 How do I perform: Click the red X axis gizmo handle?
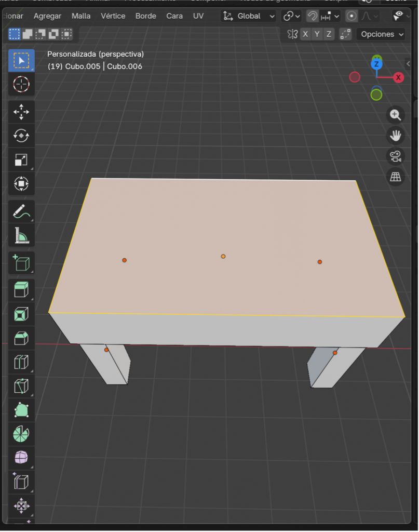coord(398,77)
